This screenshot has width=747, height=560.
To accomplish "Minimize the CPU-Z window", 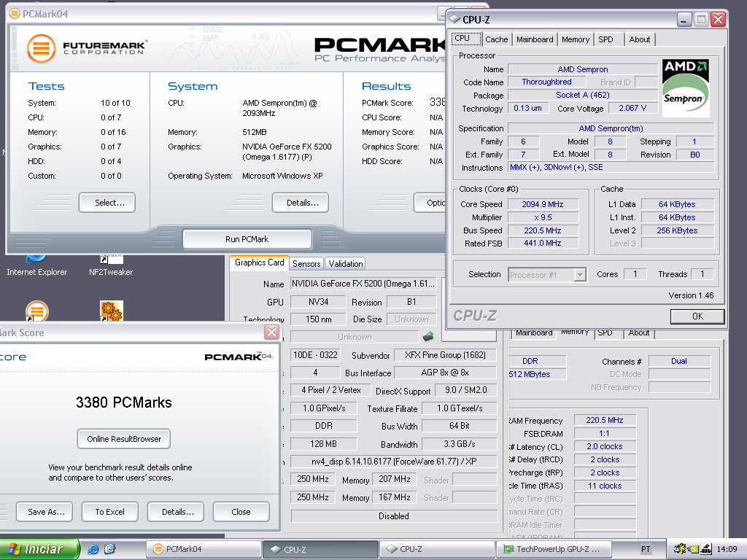I will (x=684, y=20).
